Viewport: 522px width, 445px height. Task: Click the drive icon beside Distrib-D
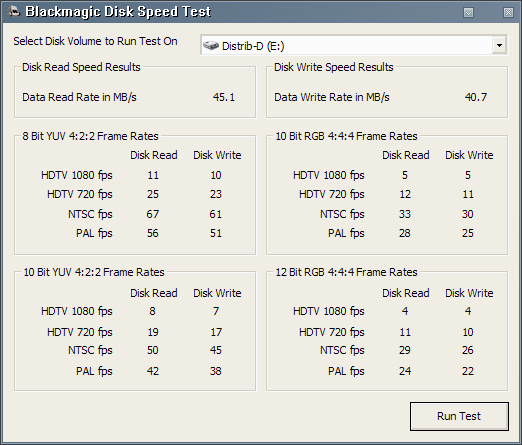[211, 45]
